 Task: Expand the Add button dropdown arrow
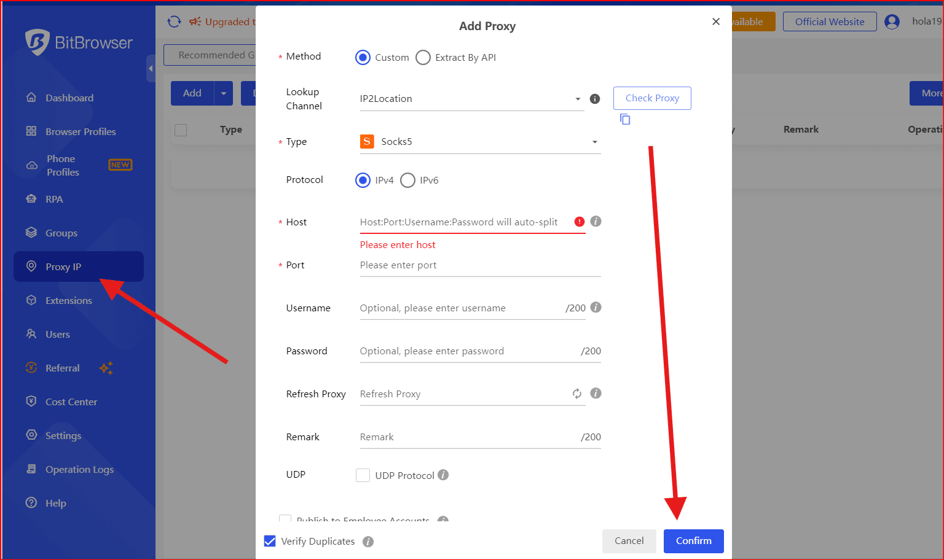click(x=224, y=93)
